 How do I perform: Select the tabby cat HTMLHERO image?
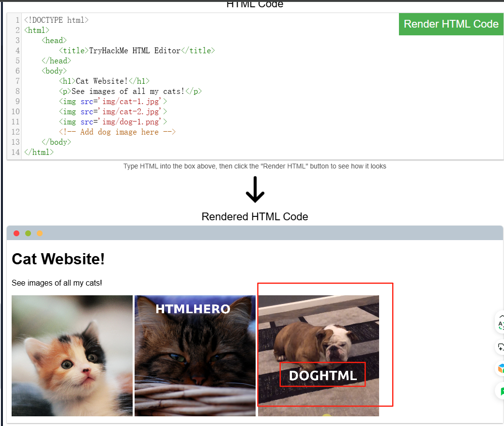[x=195, y=356]
